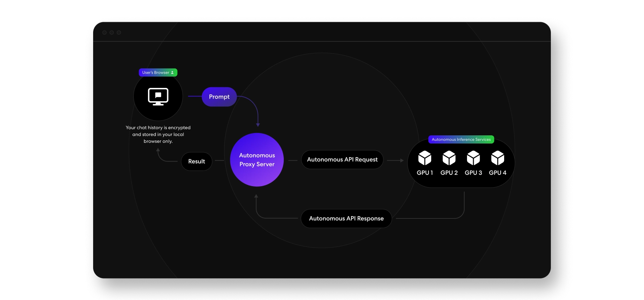Click the Autonomous Proxy Server circle
The width and height of the screenshot is (644, 300).
tap(257, 160)
